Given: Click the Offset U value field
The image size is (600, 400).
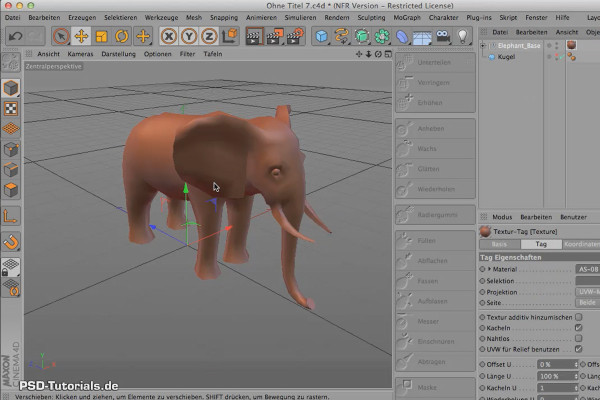Looking at the screenshot, I should [557, 364].
